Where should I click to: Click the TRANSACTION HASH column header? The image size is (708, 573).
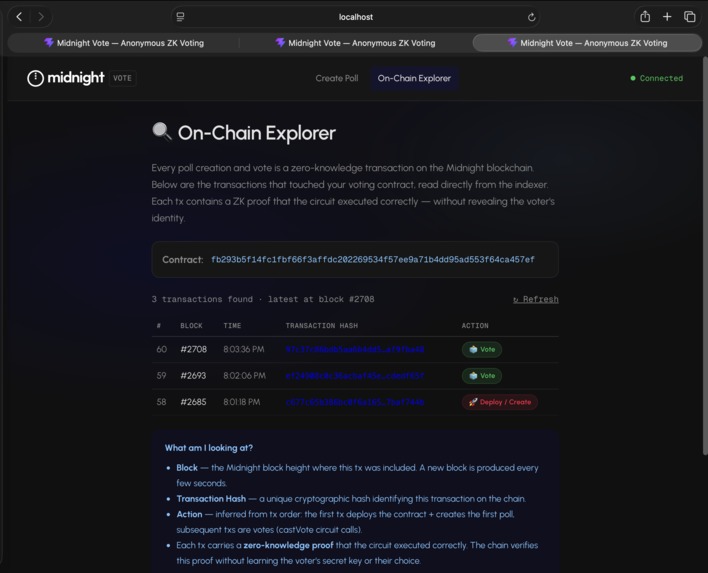(321, 326)
